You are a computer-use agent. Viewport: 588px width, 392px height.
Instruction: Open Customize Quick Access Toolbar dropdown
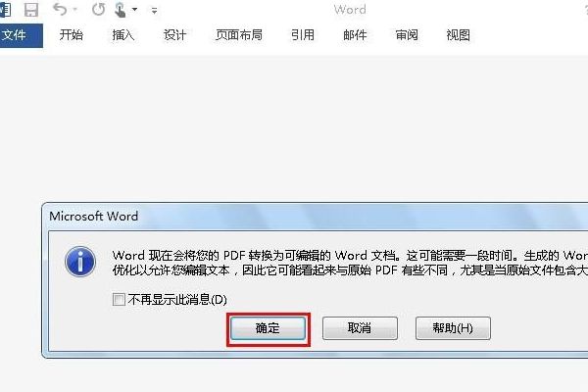tap(154, 11)
